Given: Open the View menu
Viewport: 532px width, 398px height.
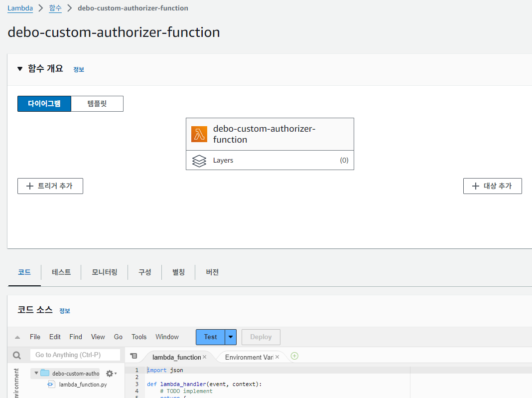Looking at the screenshot, I should coord(98,337).
